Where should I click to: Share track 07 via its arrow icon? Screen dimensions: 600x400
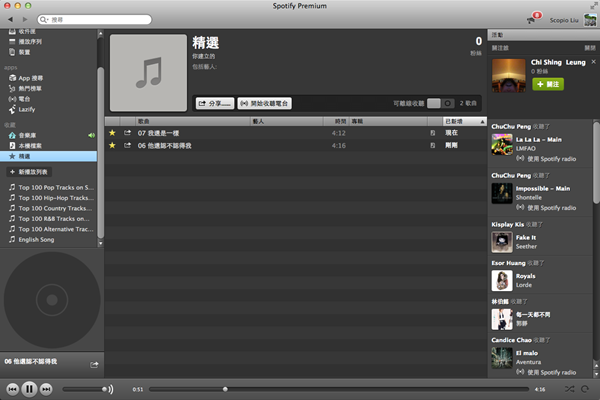(127, 132)
